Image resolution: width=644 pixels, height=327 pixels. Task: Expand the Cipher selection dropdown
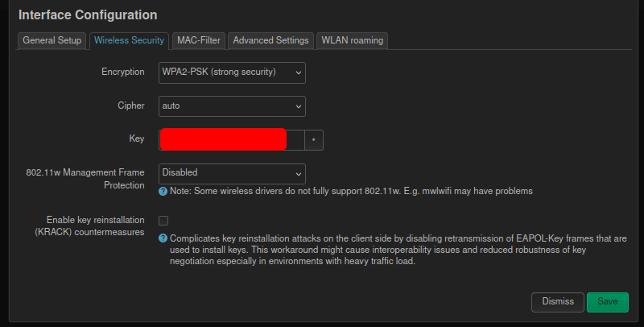point(232,106)
